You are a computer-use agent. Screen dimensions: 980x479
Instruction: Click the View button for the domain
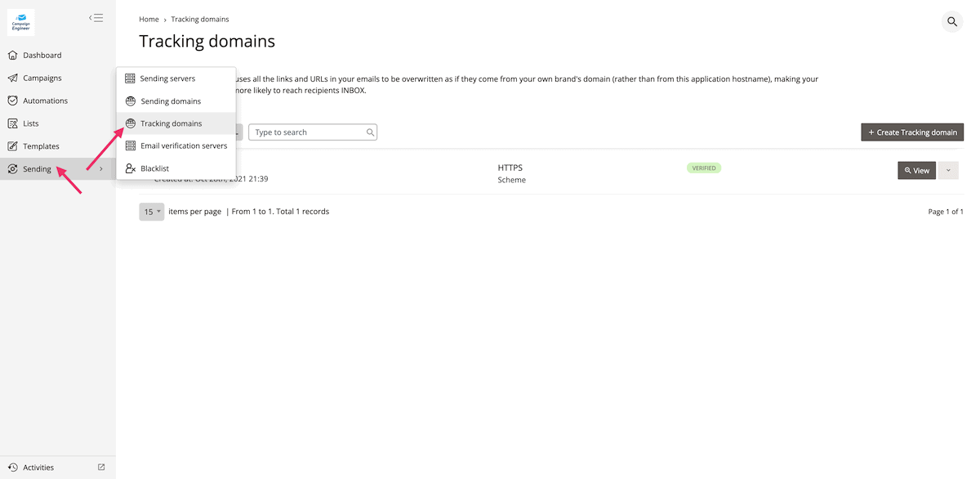[x=916, y=170]
